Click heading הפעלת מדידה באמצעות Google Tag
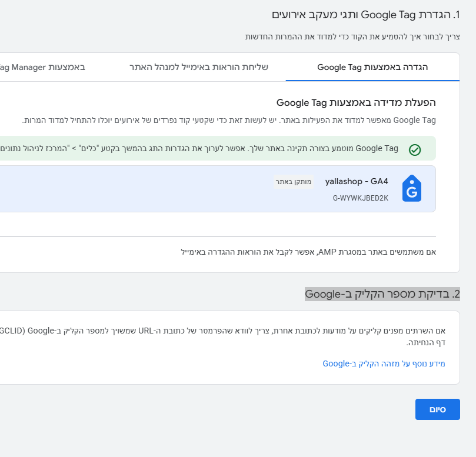This screenshot has height=457, width=476. click(x=356, y=102)
